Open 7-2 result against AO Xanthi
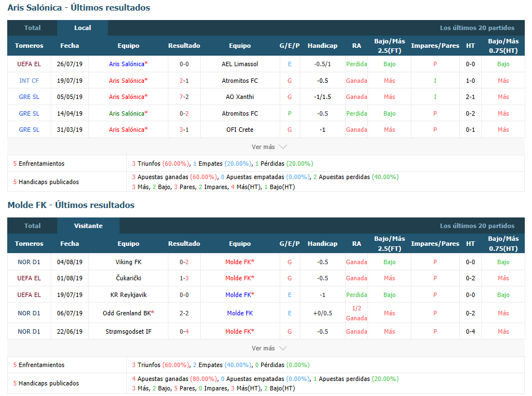This screenshot has width=532, height=396. (184, 97)
